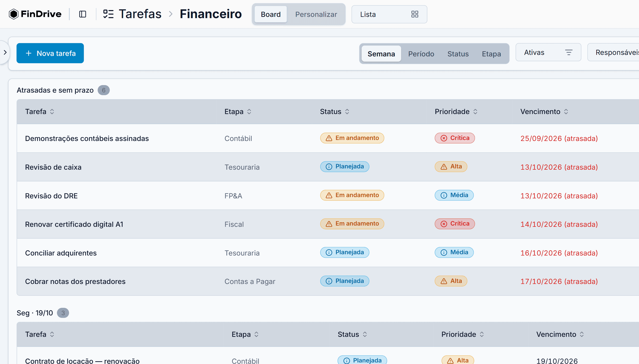Click the FinDrive hexagon logo
The width and height of the screenshot is (639, 364).
click(14, 14)
